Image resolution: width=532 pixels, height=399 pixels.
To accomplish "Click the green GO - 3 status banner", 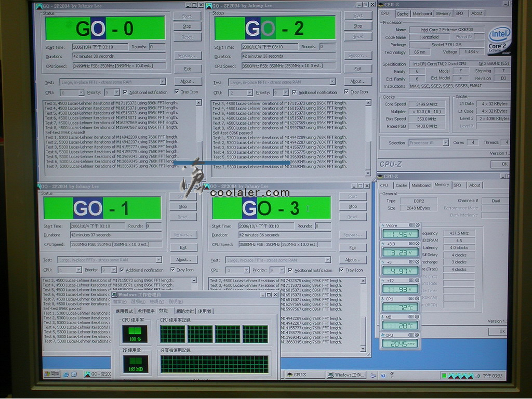I will pyautogui.click(x=271, y=208).
